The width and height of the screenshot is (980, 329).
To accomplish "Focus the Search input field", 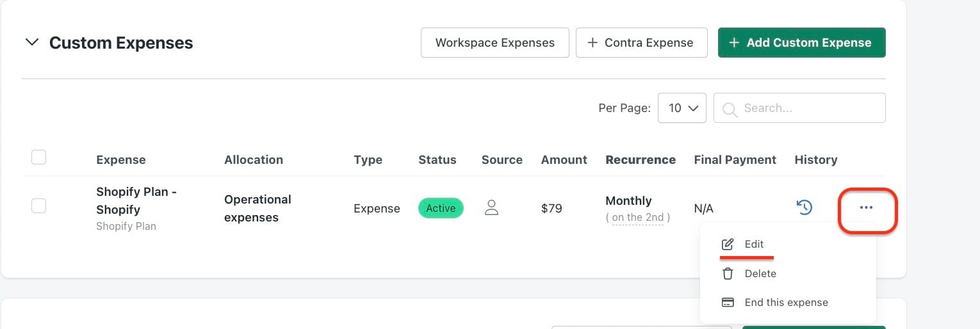I will pyautogui.click(x=799, y=108).
